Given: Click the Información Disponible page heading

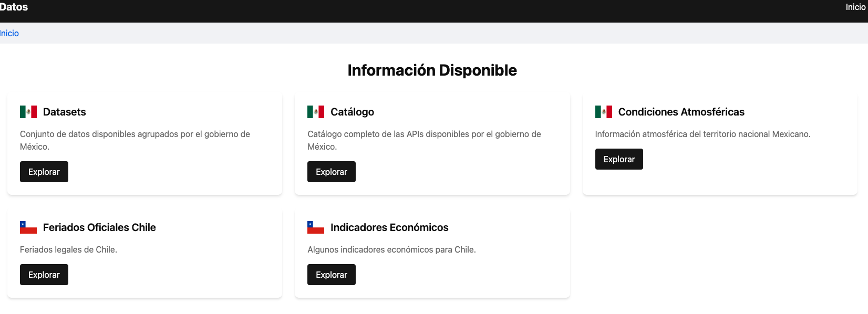Looking at the screenshot, I should click(432, 70).
